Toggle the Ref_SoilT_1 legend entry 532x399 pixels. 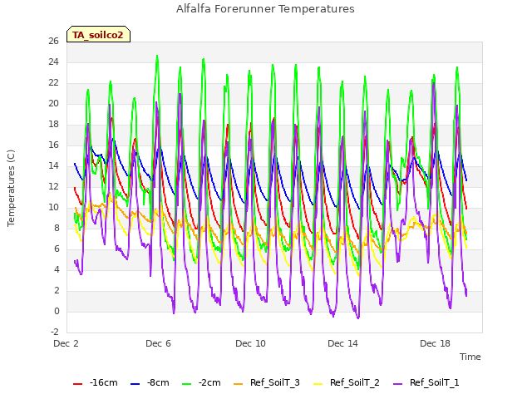[x=426, y=383]
